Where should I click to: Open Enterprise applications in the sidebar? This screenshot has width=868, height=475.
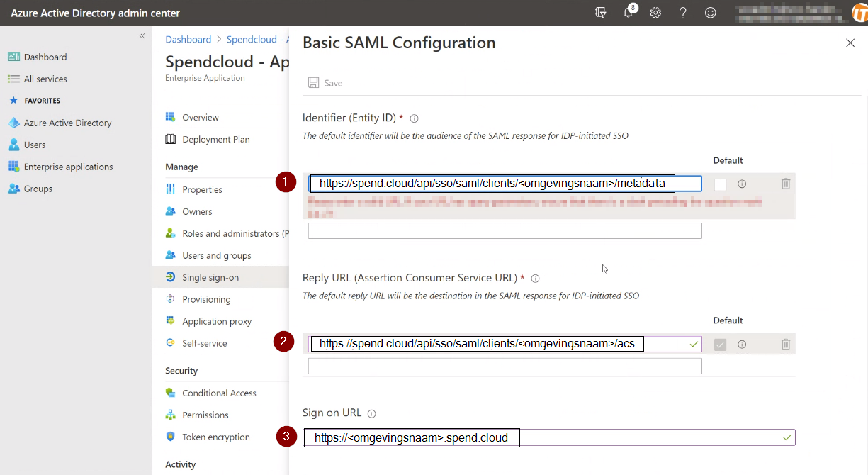68,167
